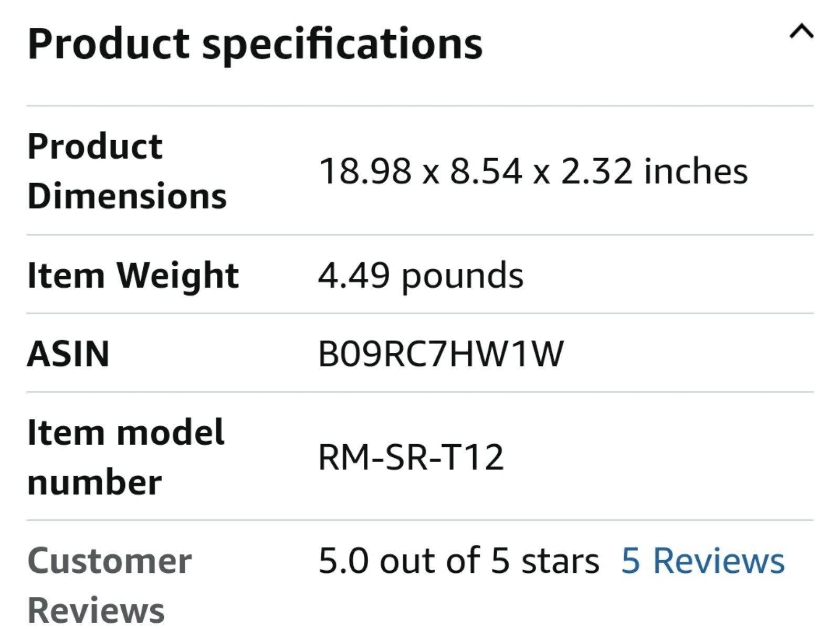840x629 pixels.
Task: Click the word Reviews under Customer
Action: pos(96,611)
